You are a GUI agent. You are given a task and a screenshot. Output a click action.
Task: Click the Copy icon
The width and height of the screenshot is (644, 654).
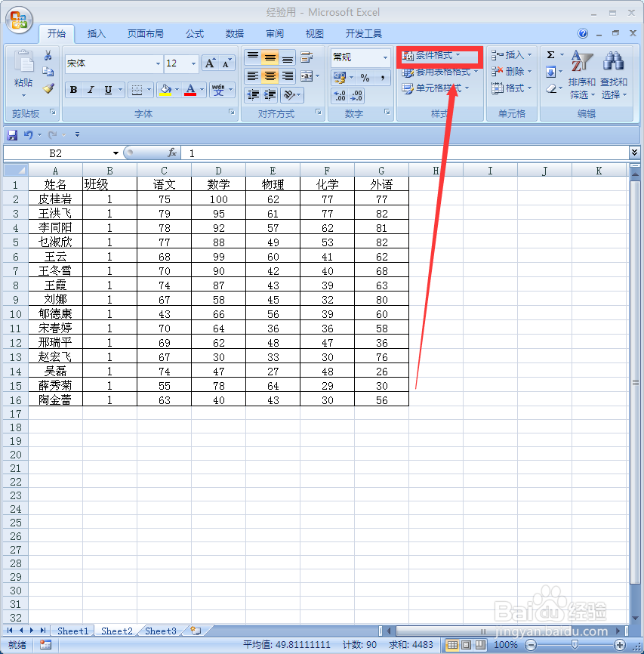(x=48, y=72)
